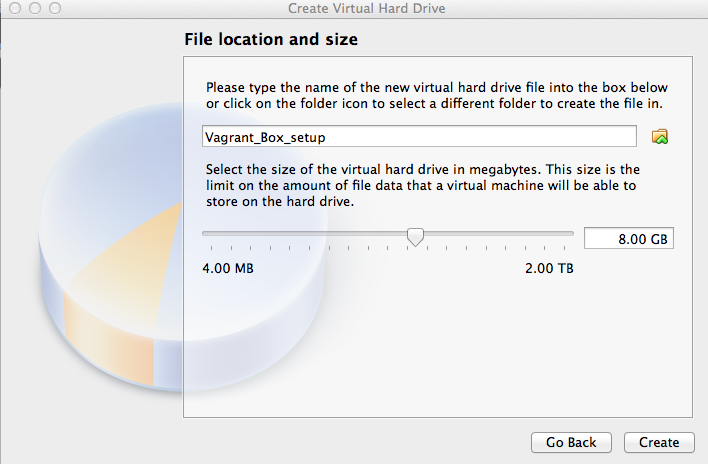
Task: Click the Create Virtual Hard Drive window title
Action: 367,9
